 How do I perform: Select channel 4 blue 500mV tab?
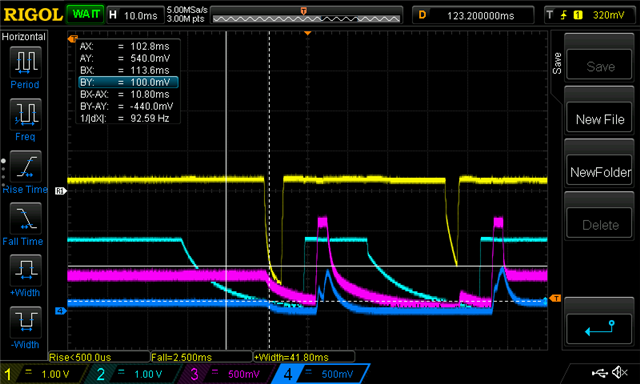tap(321, 374)
